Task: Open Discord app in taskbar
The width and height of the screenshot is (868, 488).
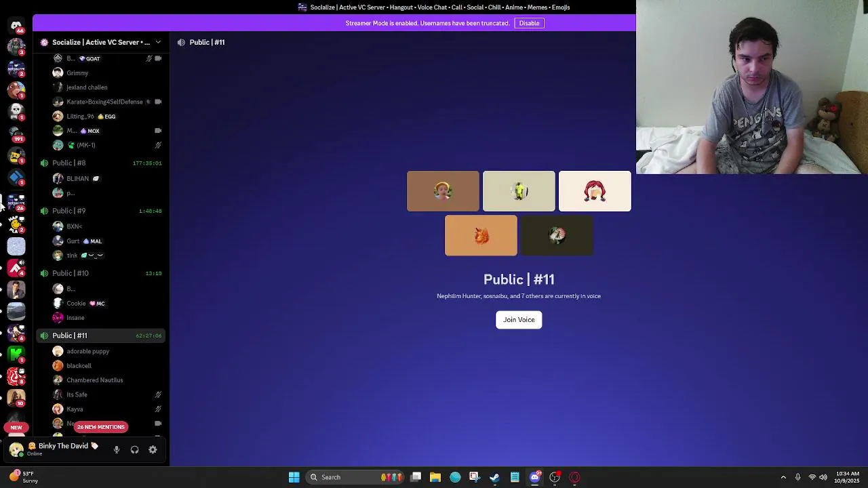Action: (x=534, y=477)
